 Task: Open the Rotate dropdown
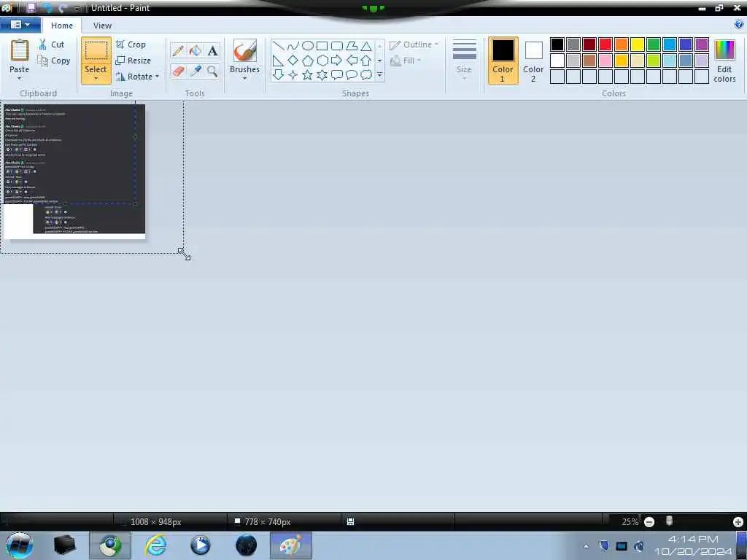(137, 77)
